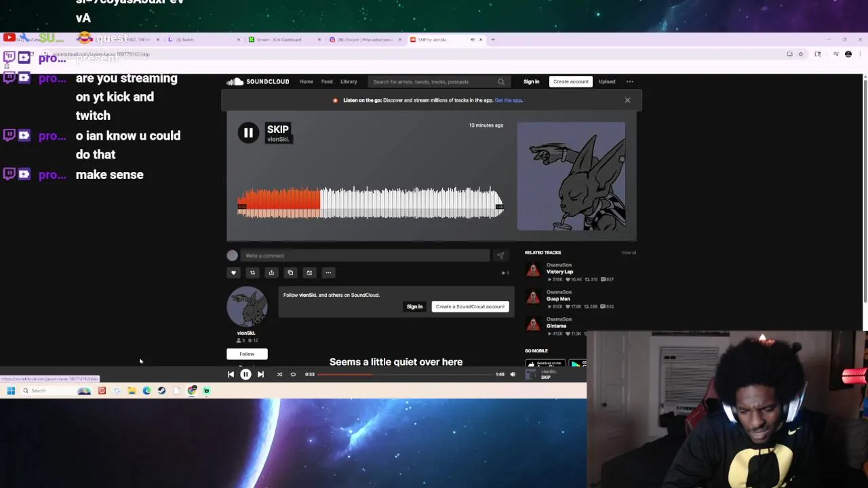The image size is (868, 488).
Task: Open Library in SoundCloud navigation
Action: [x=349, y=81]
